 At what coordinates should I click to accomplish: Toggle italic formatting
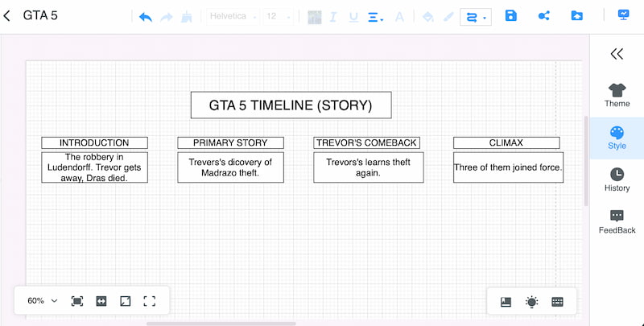tap(333, 17)
